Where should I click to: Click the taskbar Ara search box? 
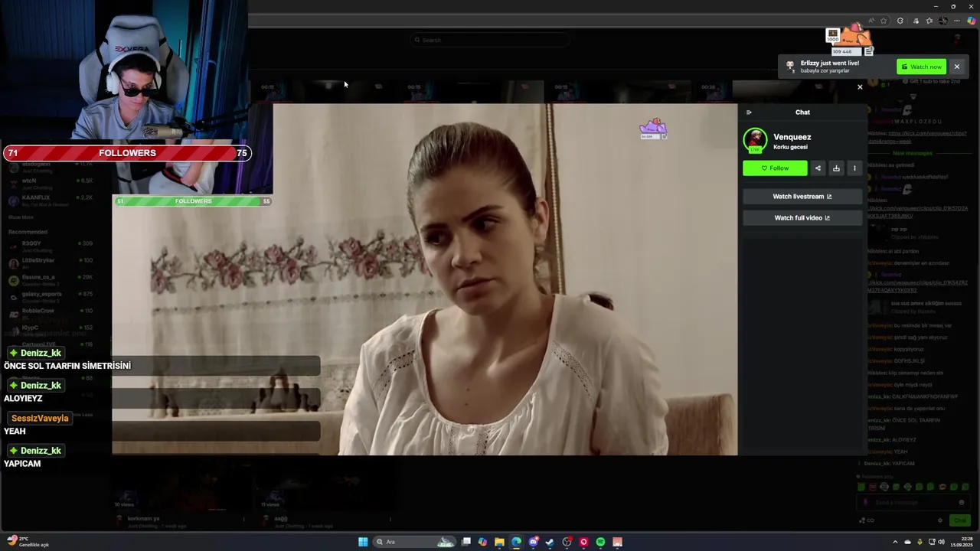[415, 542]
